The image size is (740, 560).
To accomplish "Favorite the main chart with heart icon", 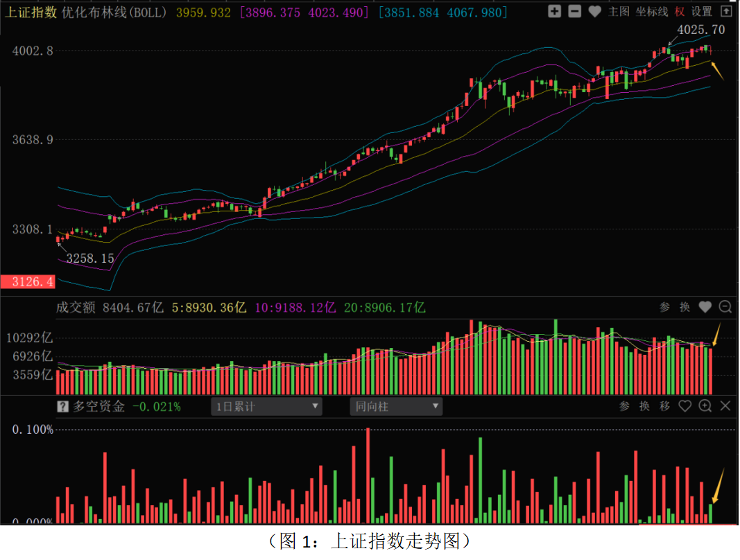I will pos(594,11).
